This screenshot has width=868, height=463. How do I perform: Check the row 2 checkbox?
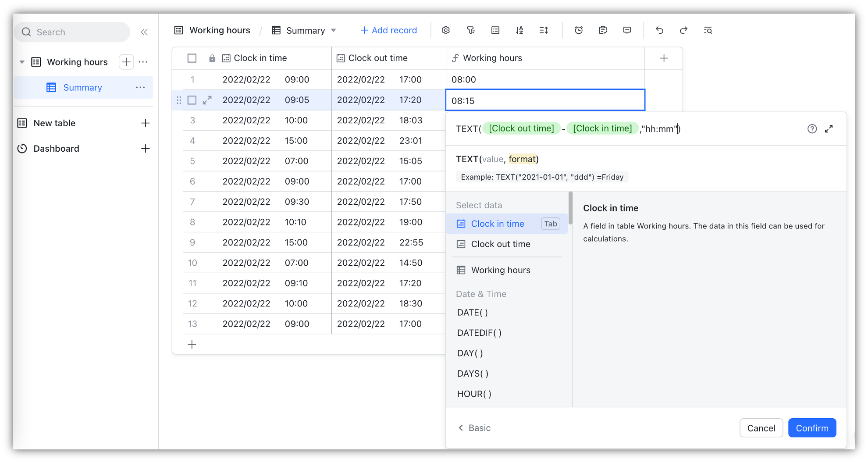tap(192, 100)
